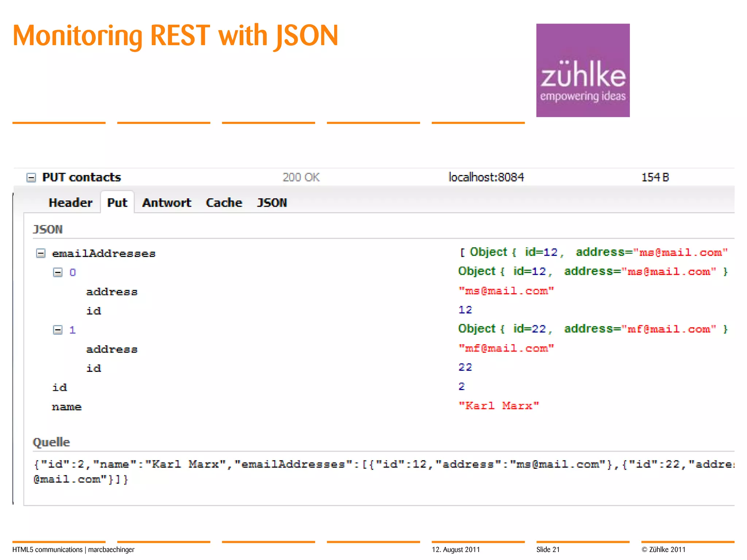Open the JSON tab
The width and height of the screenshot is (747, 560).
(x=272, y=203)
